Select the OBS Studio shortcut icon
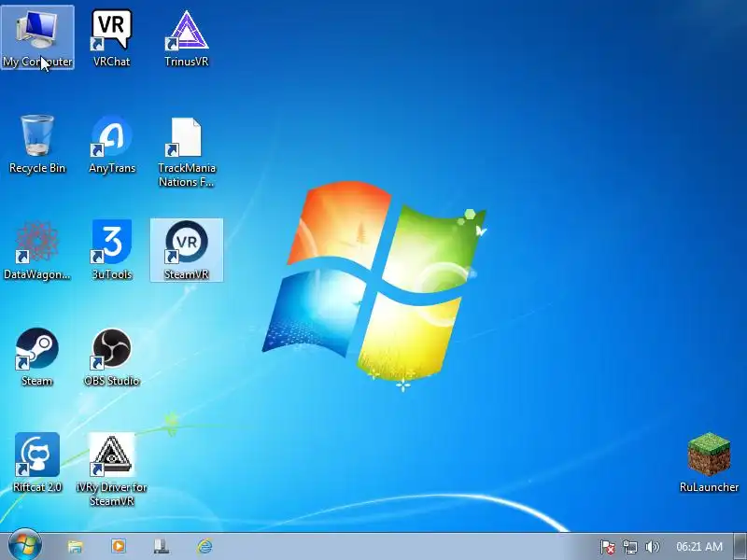 coord(111,348)
